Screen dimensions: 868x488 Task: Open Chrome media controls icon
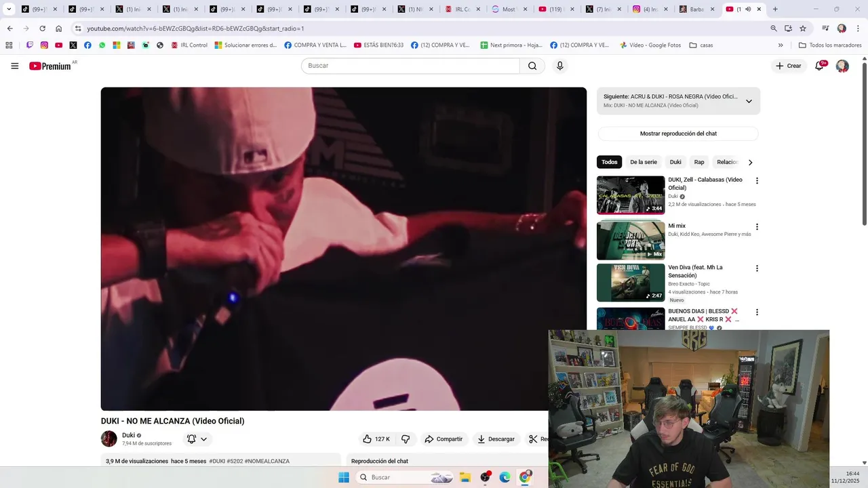[825, 28]
